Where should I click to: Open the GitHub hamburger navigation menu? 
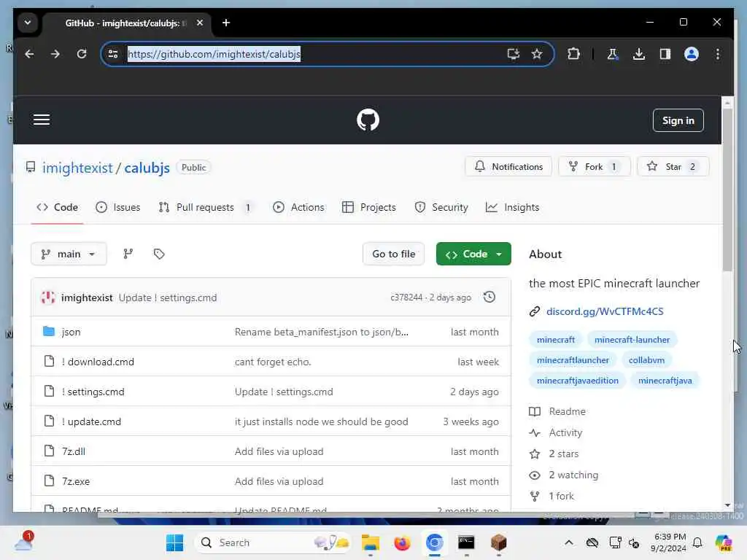(42, 120)
